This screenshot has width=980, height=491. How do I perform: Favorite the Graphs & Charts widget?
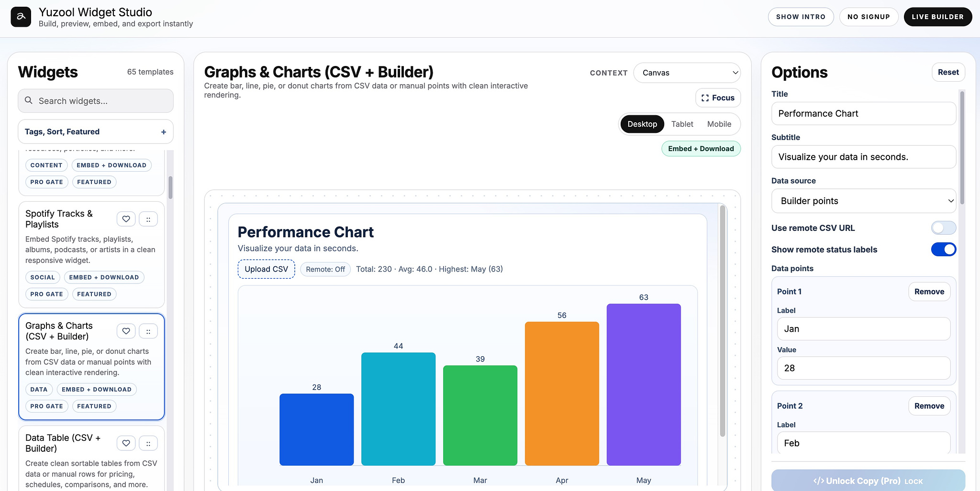[126, 331]
